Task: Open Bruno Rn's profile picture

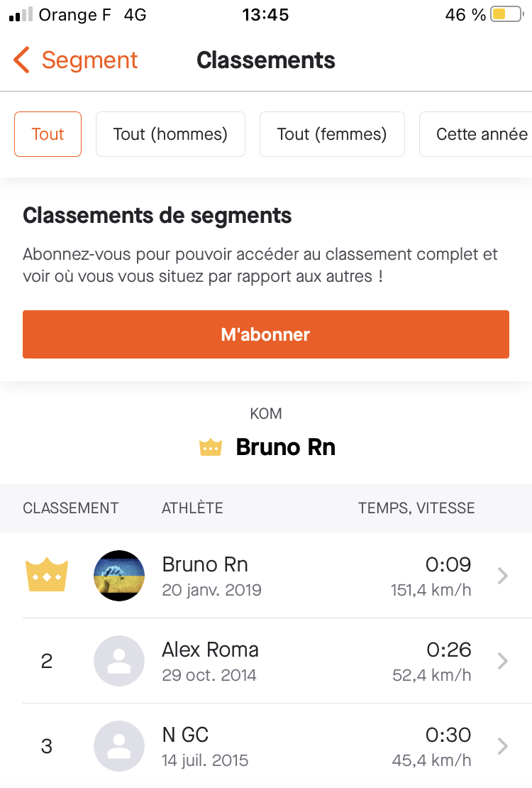Action: (x=119, y=576)
